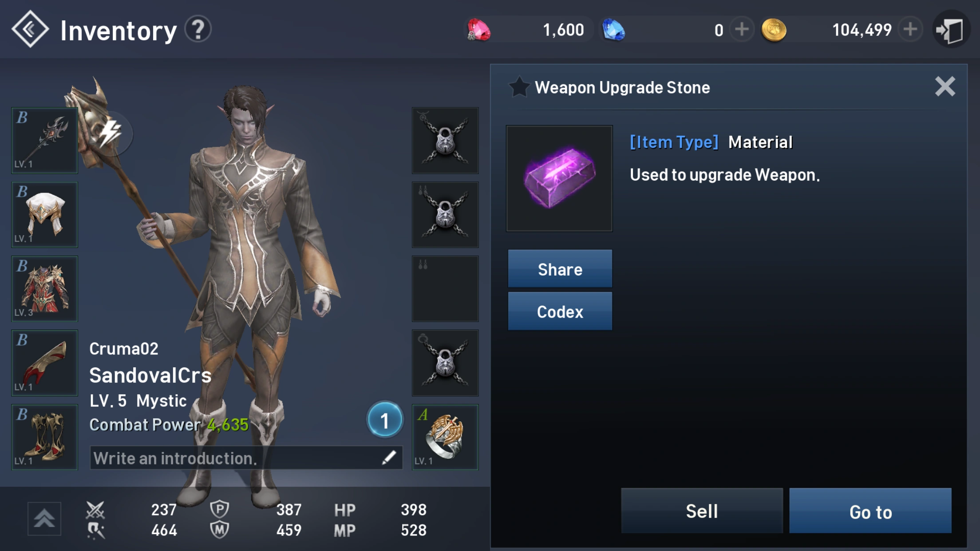Select the red body armor slot

[x=44, y=289]
